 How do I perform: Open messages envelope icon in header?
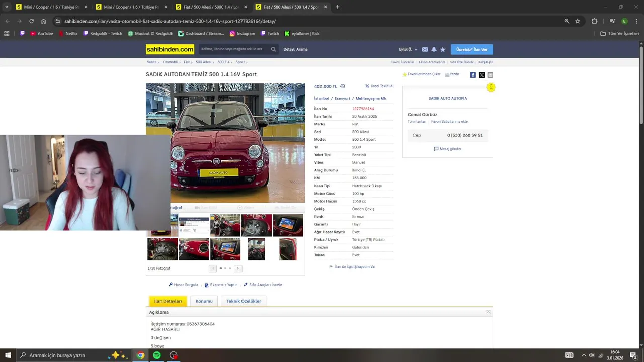(x=425, y=49)
